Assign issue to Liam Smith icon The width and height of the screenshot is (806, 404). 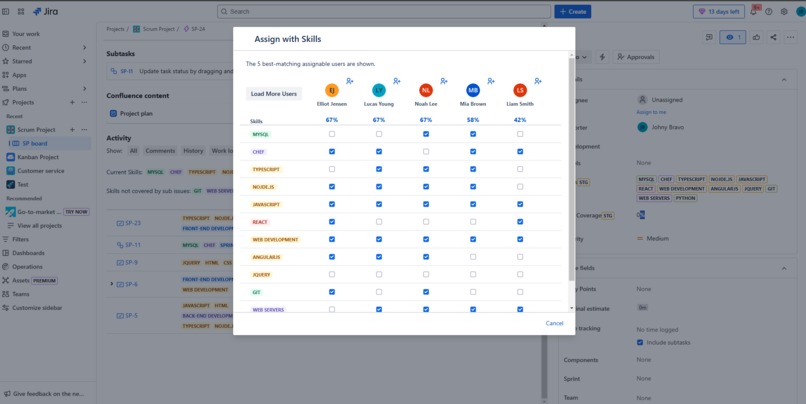pos(538,81)
